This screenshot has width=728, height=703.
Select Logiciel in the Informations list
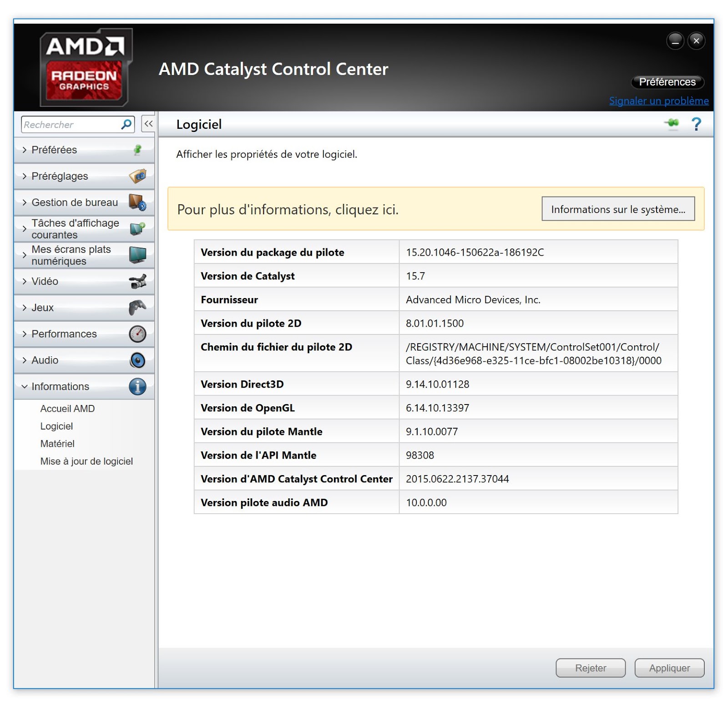[x=56, y=426]
